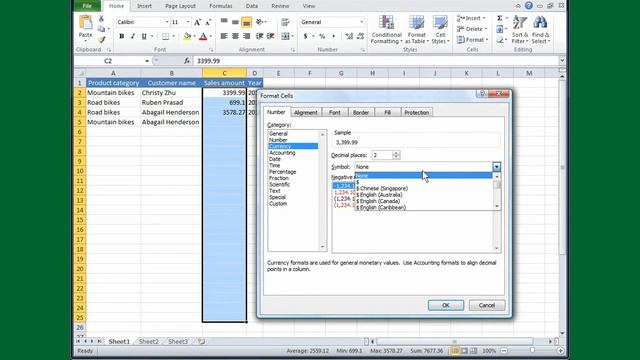Open Sort & Filter menu

520,29
